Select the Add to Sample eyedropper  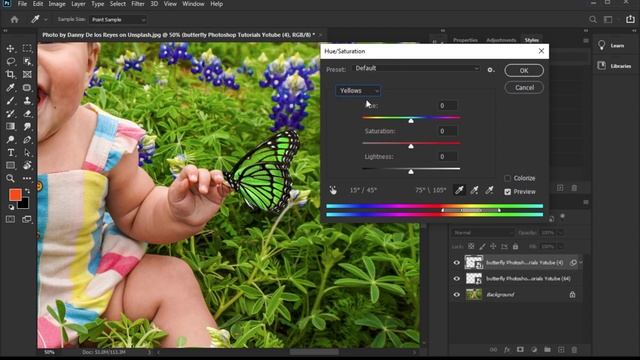(x=474, y=190)
